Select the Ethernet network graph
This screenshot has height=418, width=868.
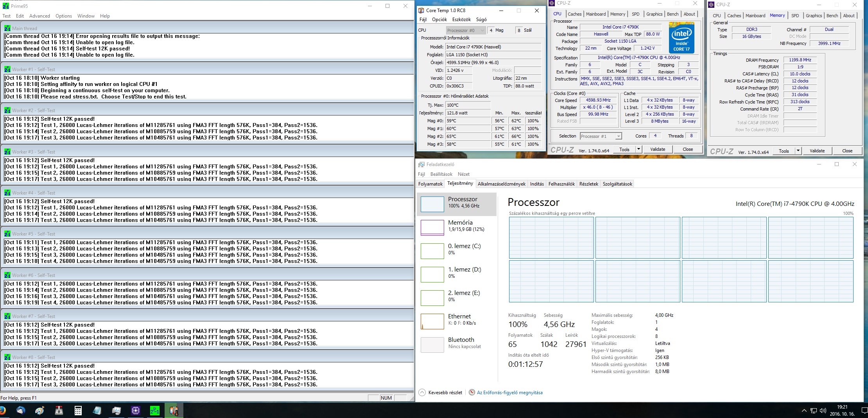[x=432, y=321]
